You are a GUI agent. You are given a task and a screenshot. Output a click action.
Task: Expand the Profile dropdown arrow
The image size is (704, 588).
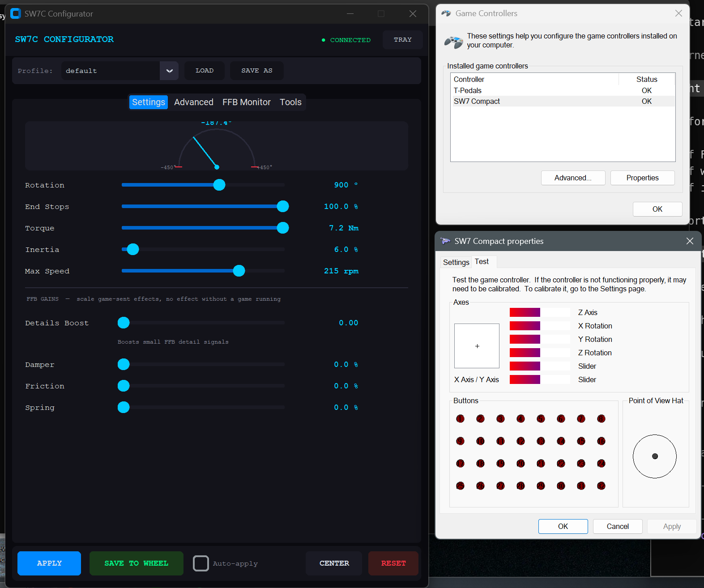pyautogui.click(x=169, y=71)
